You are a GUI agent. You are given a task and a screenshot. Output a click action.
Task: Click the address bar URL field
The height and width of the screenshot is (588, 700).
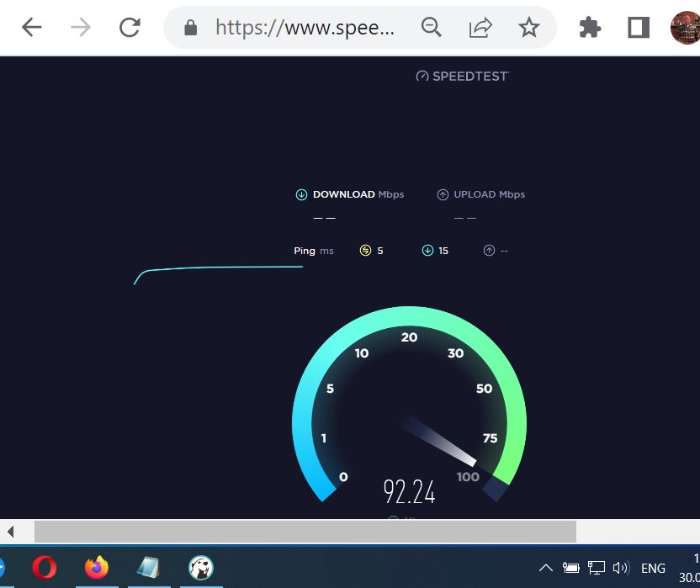pyautogui.click(x=305, y=28)
